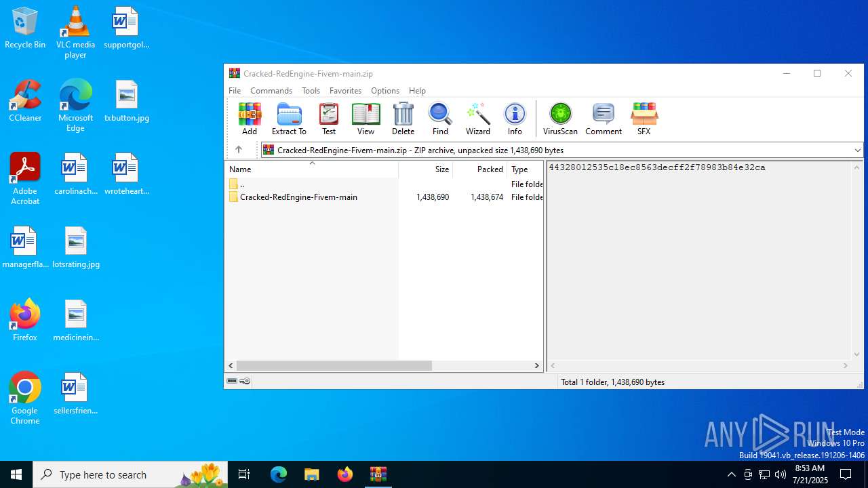Select the managerfla... Word document
The height and width of the screenshot is (488, 868).
click(25, 248)
